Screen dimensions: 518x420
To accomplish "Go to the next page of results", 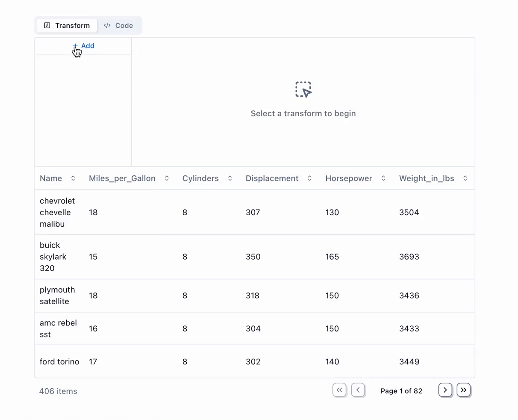I will click(x=445, y=390).
